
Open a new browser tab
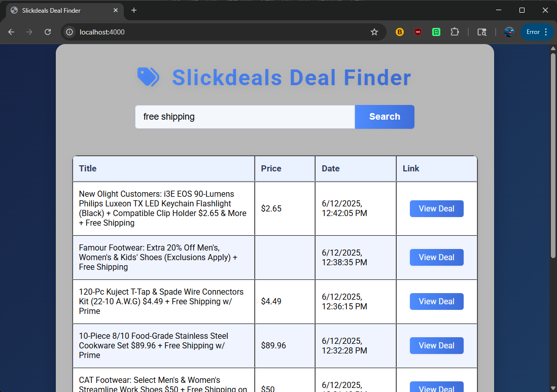[x=134, y=10]
